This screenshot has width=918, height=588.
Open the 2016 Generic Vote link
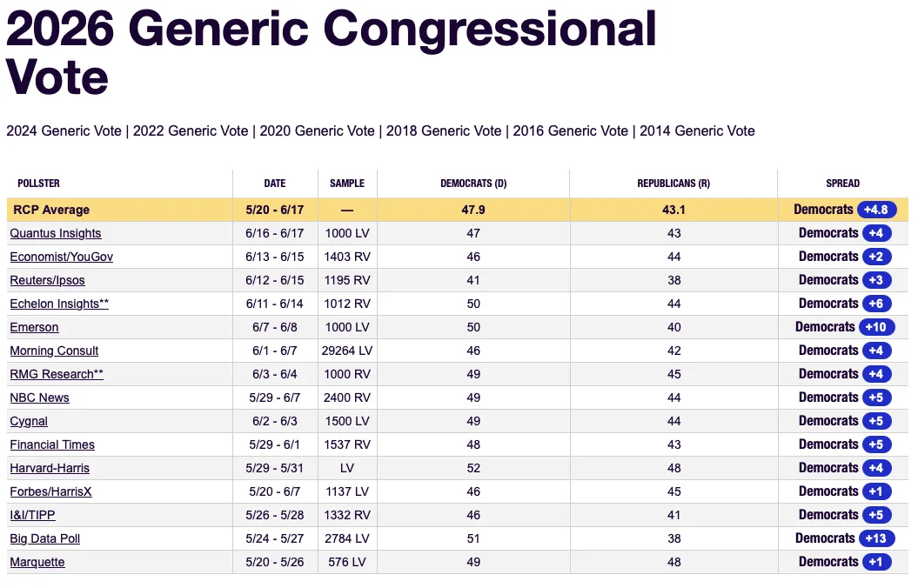(570, 131)
